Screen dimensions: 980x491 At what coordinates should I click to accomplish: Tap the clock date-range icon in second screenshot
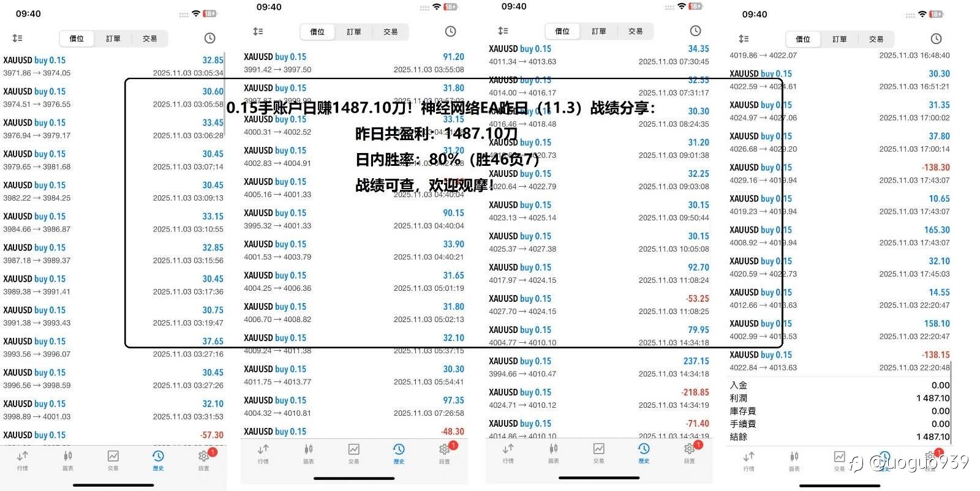[450, 31]
